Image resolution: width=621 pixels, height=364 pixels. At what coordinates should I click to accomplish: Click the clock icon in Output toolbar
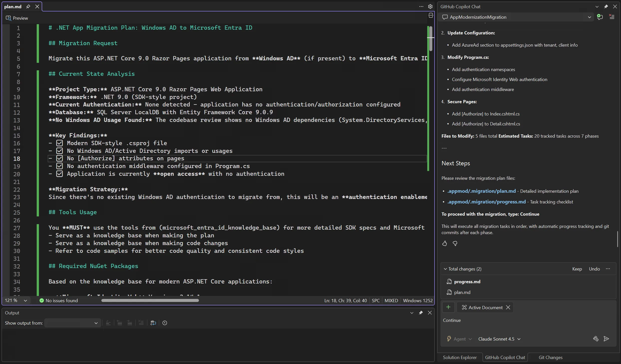165,323
